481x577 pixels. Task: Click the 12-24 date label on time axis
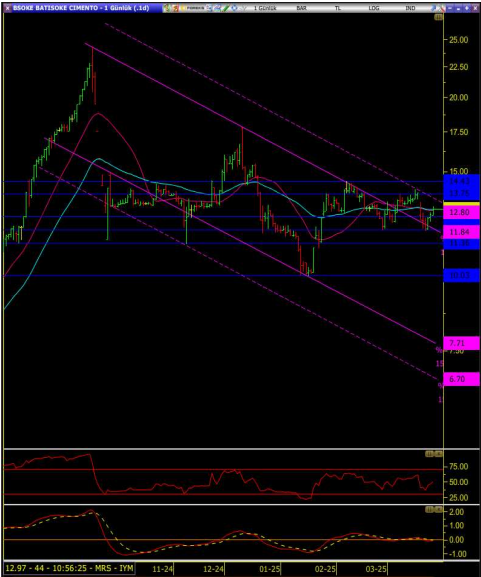coord(213,569)
